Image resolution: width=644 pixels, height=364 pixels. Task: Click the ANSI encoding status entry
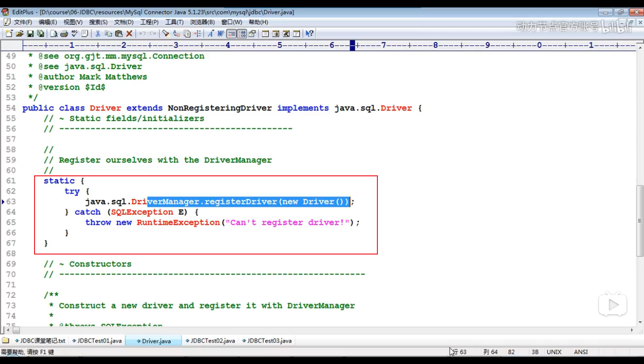[581, 352]
